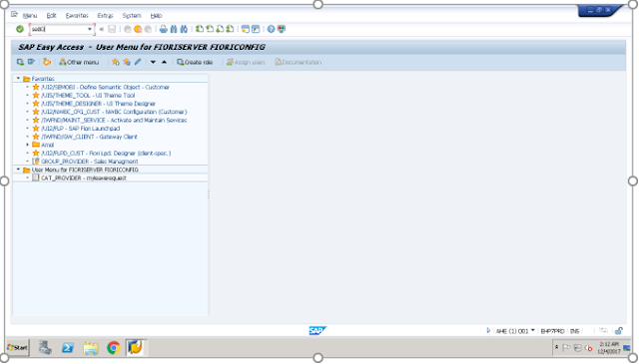The image size is (639, 364).
Task: Click the Other menu button
Action: [79, 62]
